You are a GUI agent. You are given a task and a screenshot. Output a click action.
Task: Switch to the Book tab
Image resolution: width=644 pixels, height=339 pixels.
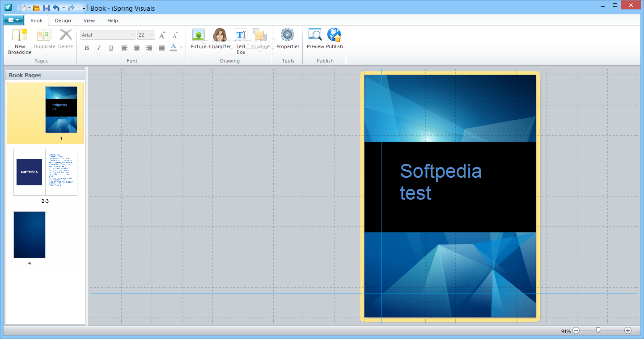[x=37, y=21]
